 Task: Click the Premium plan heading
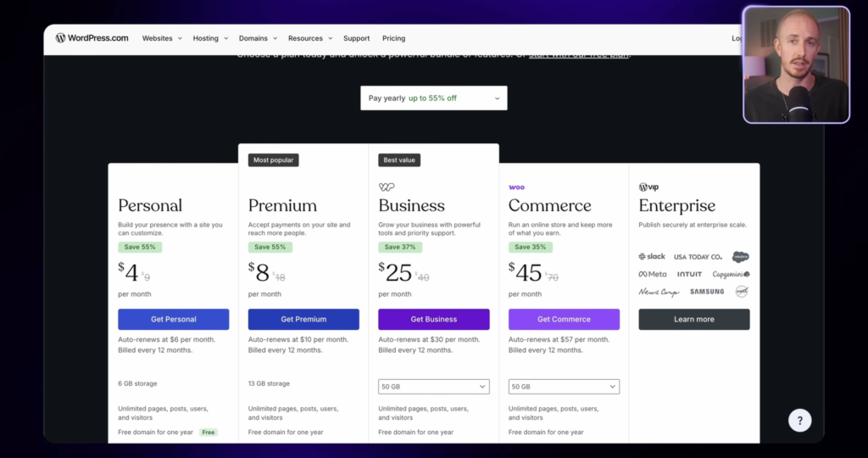pos(282,205)
